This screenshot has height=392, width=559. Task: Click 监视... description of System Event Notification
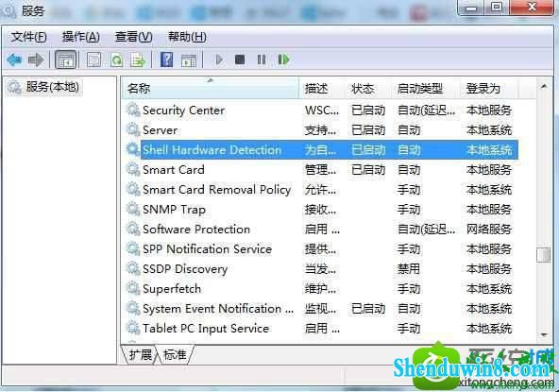(x=320, y=309)
